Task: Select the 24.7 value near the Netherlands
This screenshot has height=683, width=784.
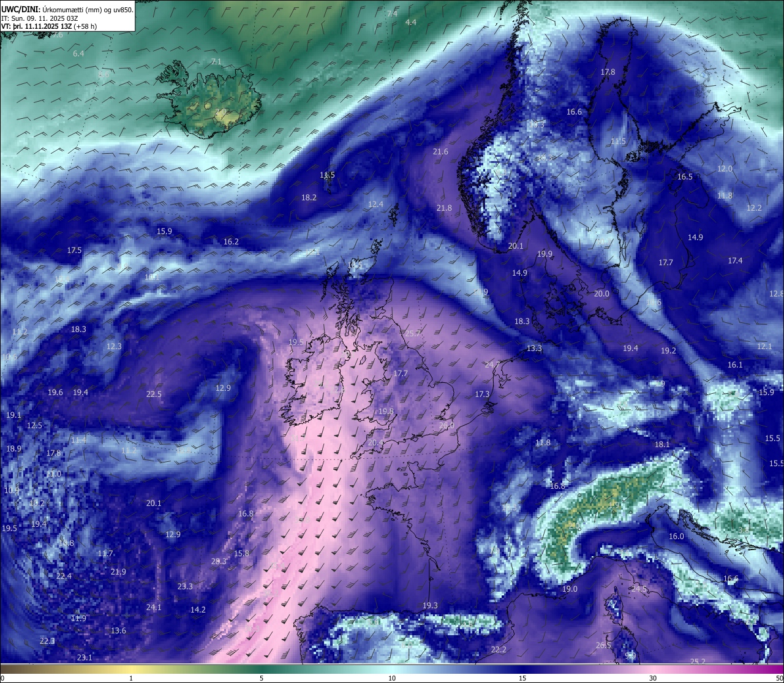Action: tap(492, 364)
